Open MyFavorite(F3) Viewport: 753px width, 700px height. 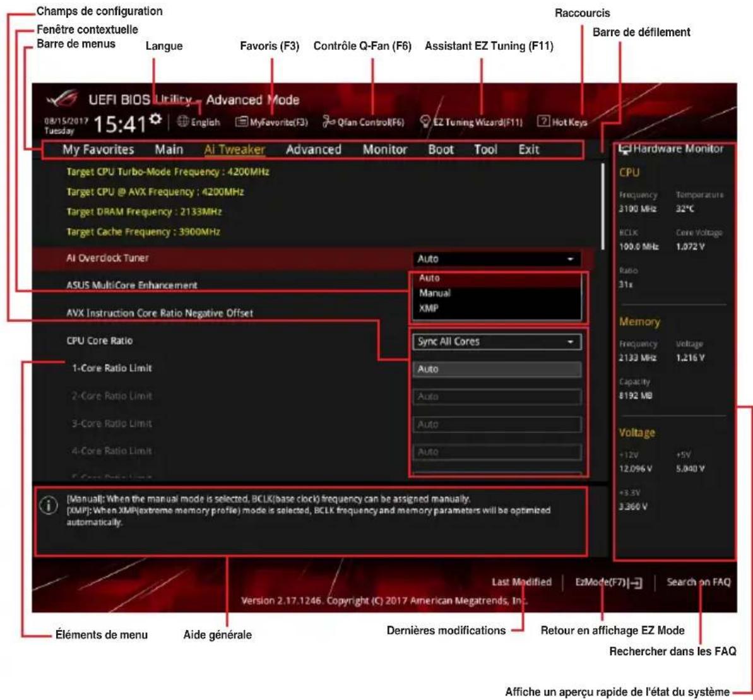[x=271, y=122]
